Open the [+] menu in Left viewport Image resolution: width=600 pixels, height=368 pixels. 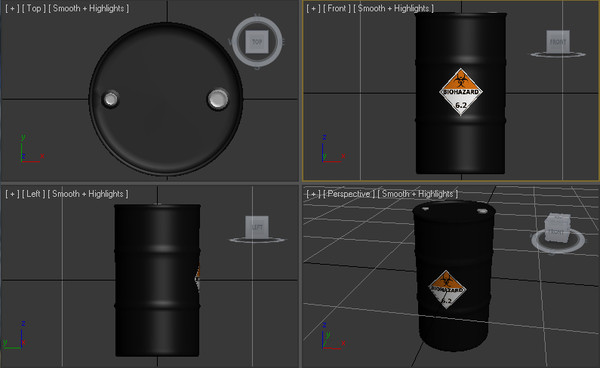click(x=12, y=194)
